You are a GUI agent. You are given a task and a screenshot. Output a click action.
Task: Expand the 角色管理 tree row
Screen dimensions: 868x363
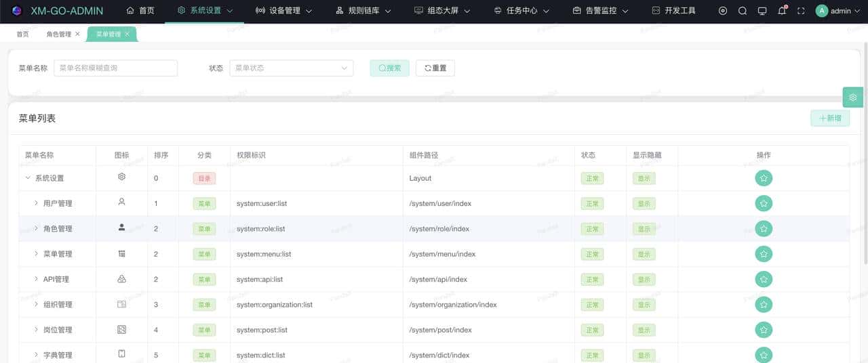(37, 229)
